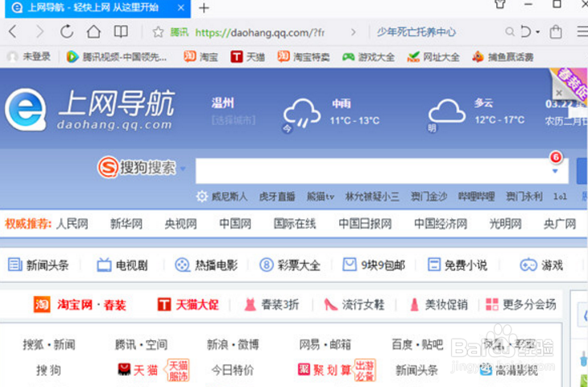Click the hot word 哔哩哔哩
The width and height of the screenshot is (588, 387).
(x=476, y=197)
